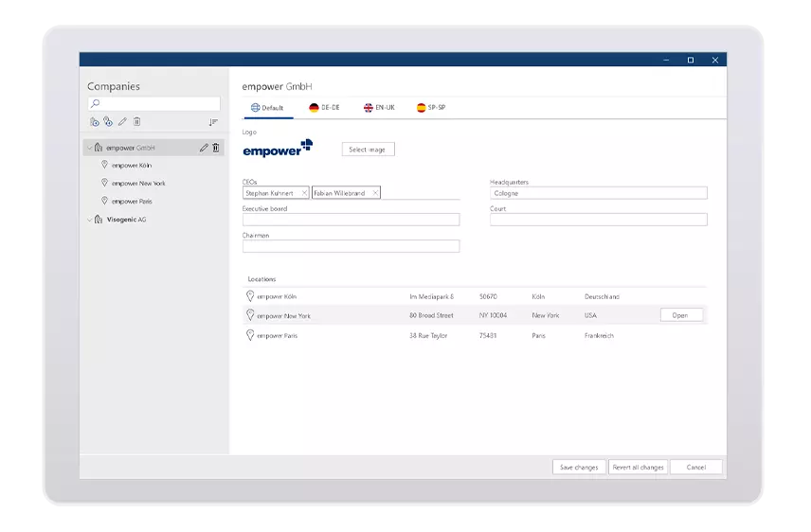Click 'USA' country cell

[590, 315]
